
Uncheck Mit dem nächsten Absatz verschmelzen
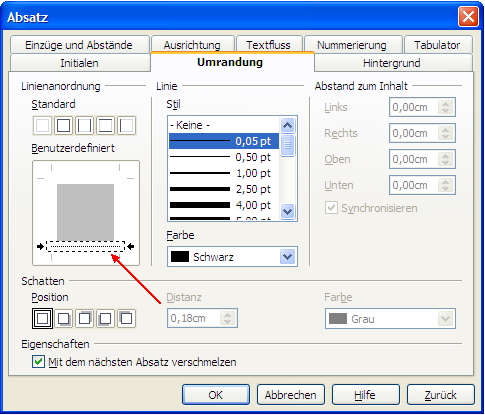[38, 362]
